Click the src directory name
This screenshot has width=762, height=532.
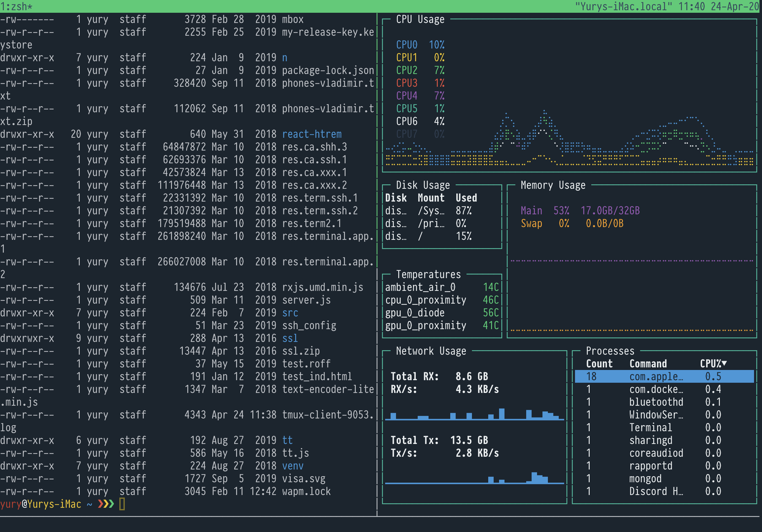[x=290, y=313]
